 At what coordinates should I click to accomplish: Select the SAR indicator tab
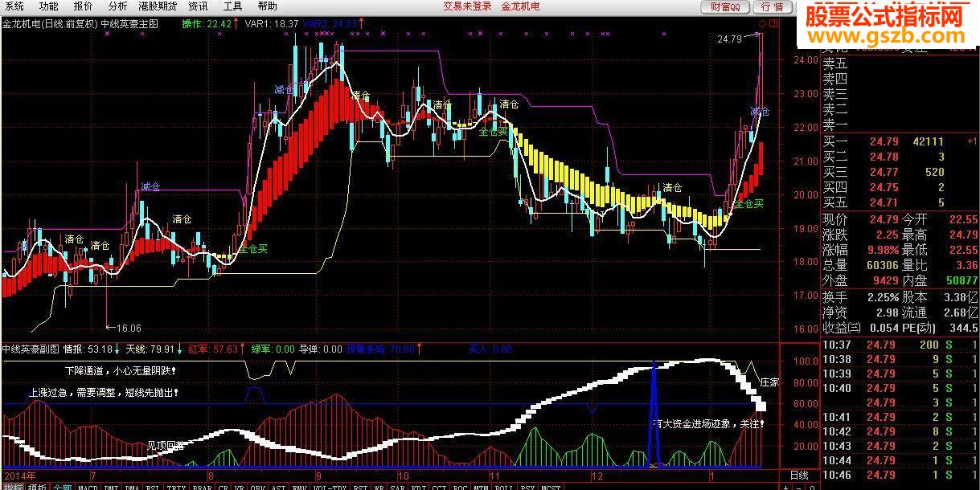(x=397, y=486)
